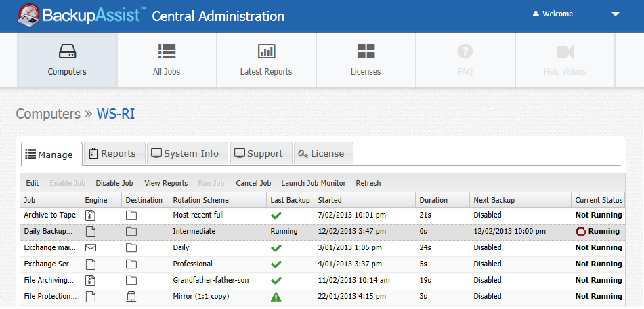Screen dimensions: 644x309
Task: Open the FAQ question mark icon
Action: point(465,52)
